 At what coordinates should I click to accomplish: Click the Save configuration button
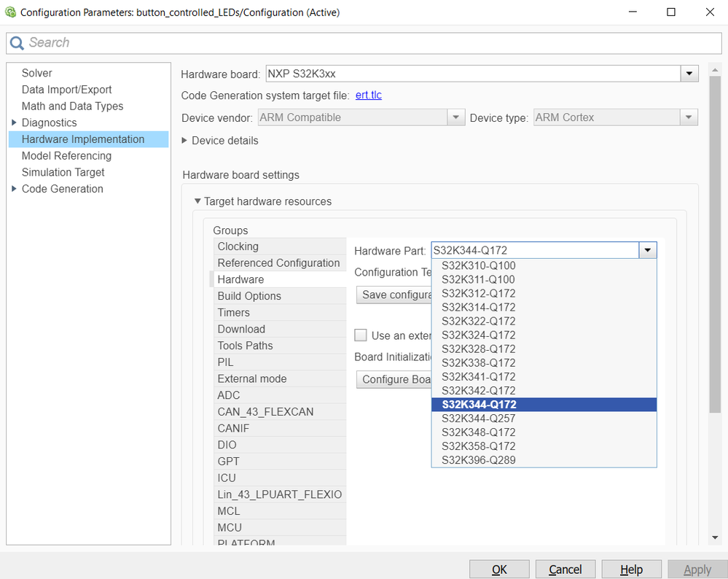pyautogui.click(x=394, y=295)
